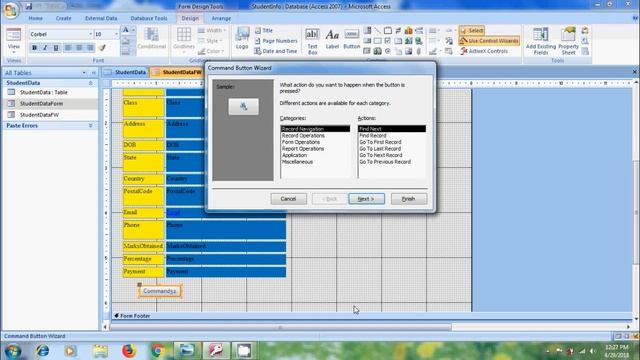
Task: Insert Page Numbers
Action: [x=276, y=41]
